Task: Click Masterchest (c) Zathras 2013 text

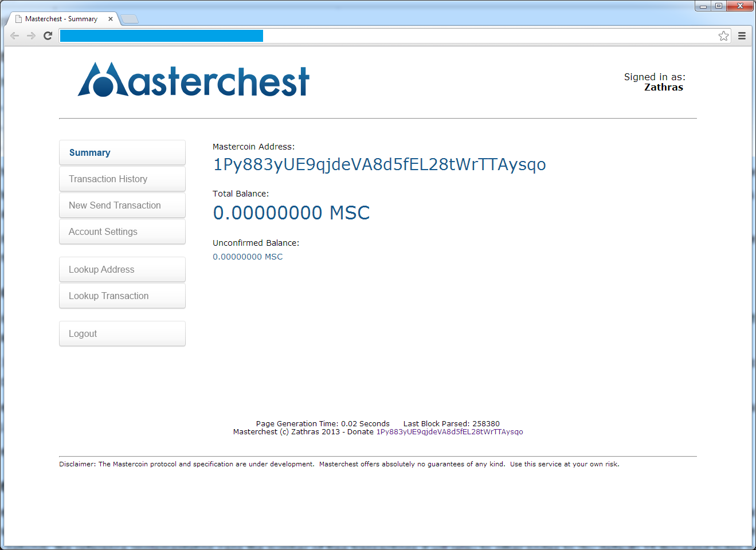Action: point(287,432)
